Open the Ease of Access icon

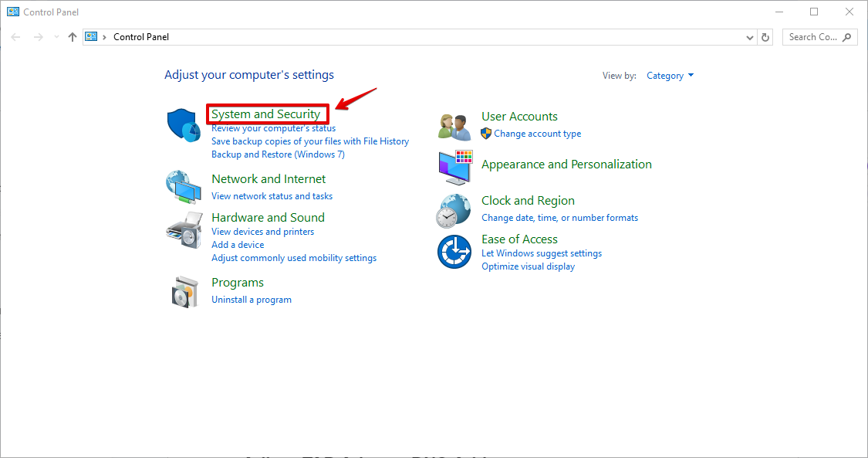click(454, 252)
